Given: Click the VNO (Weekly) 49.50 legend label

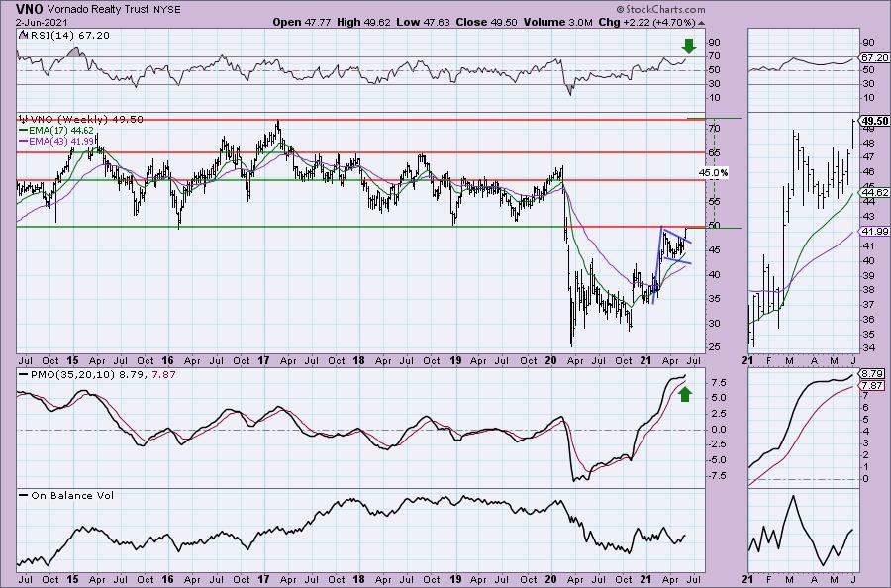Looking at the screenshot, I should pos(86,120).
